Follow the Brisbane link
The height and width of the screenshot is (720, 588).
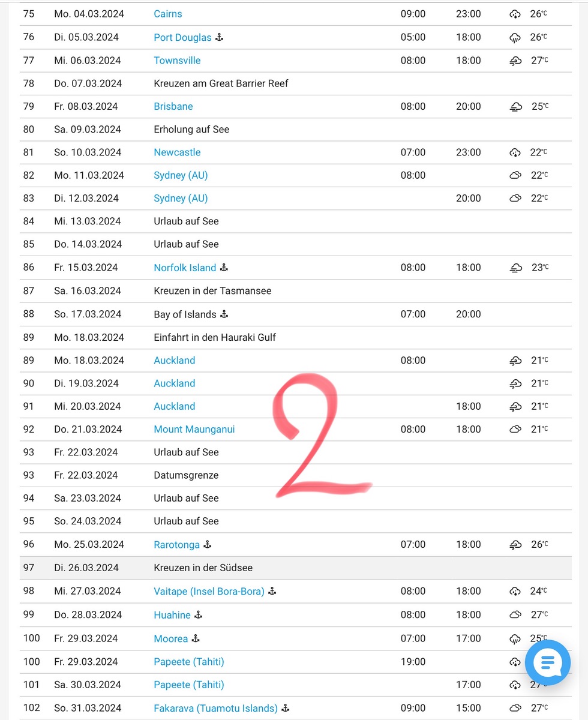point(173,106)
